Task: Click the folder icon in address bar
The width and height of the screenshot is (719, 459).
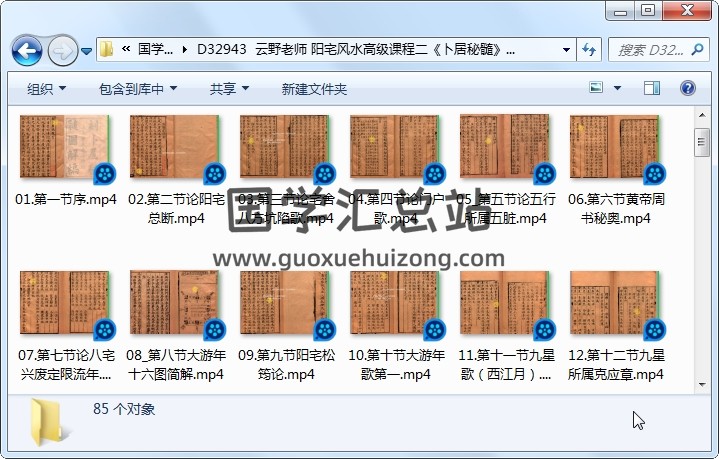Action: [x=106, y=49]
